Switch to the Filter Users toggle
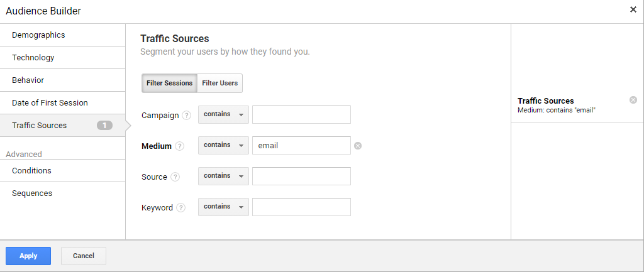This screenshot has width=644, height=272. pyautogui.click(x=219, y=83)
